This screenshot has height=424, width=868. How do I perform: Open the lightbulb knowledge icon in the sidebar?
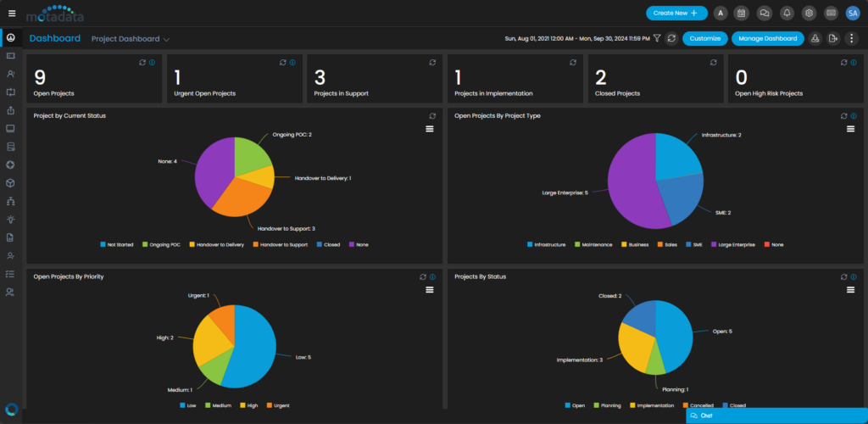point(10,220)
